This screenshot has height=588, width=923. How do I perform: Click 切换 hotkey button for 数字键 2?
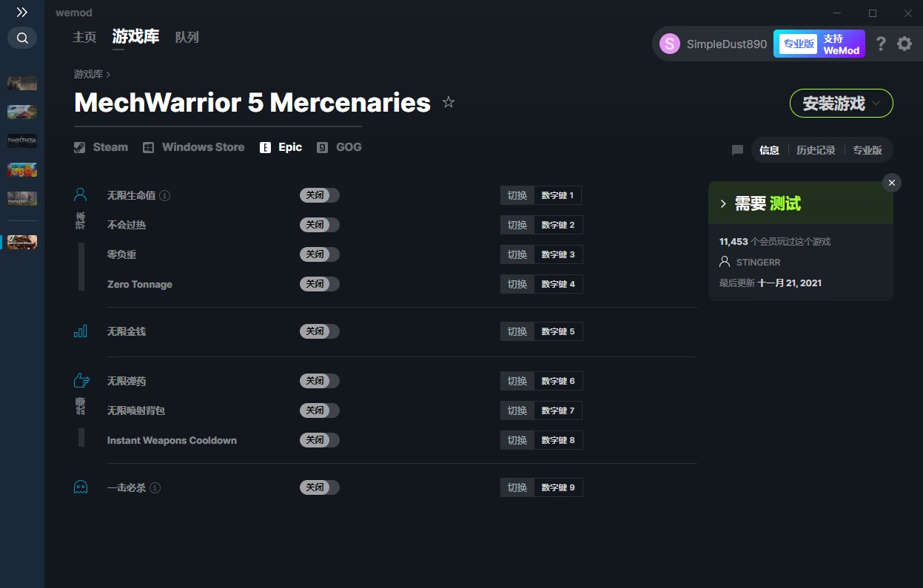click(x=517, y=225)
